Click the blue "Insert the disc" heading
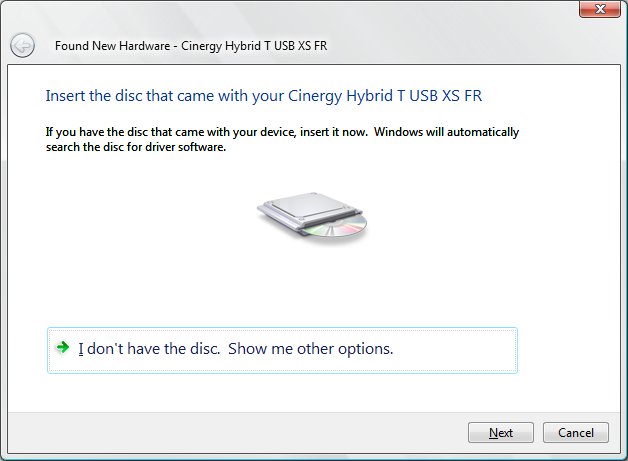 (x=264, y=96)
